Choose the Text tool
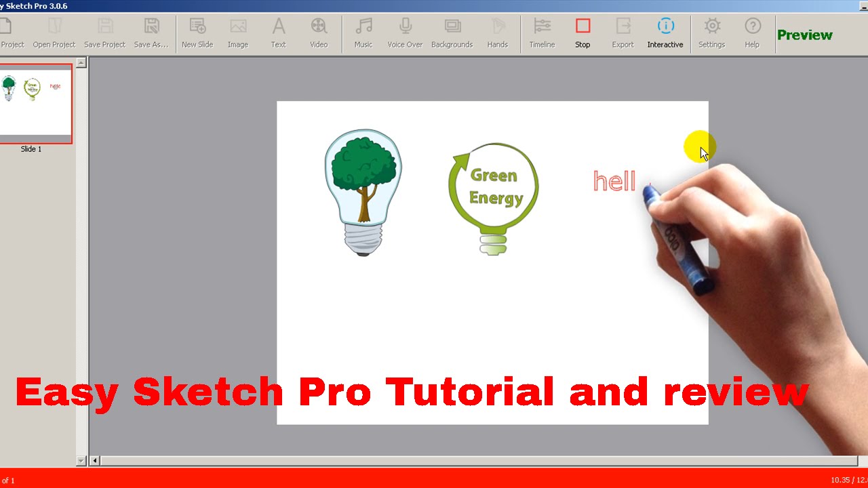 pyautogui.click(x=279, y=33)
